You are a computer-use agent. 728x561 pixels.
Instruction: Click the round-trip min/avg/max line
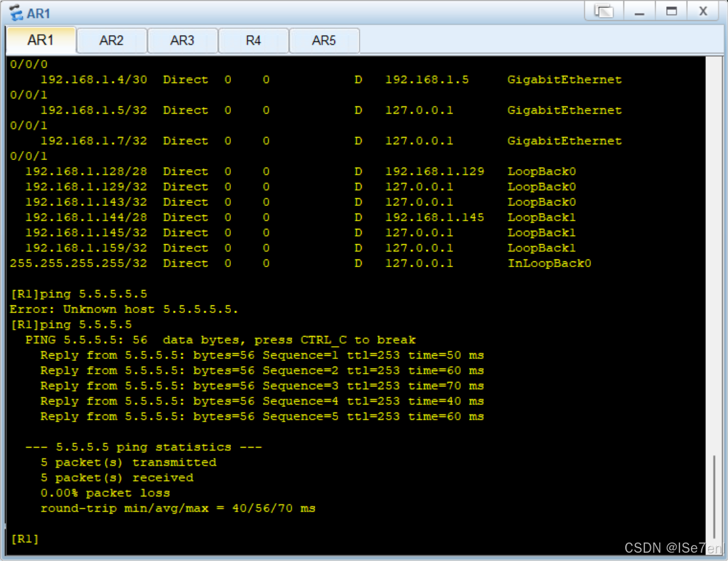178,508
